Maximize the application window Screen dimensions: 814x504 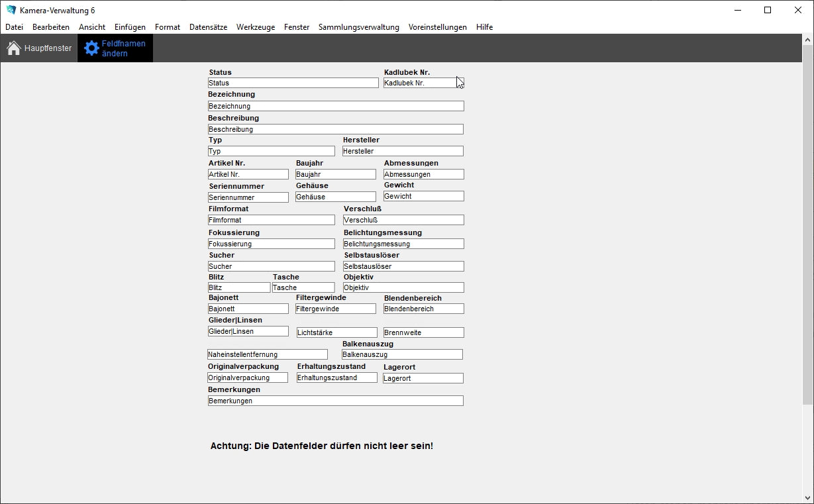click(x=768, y=10)
